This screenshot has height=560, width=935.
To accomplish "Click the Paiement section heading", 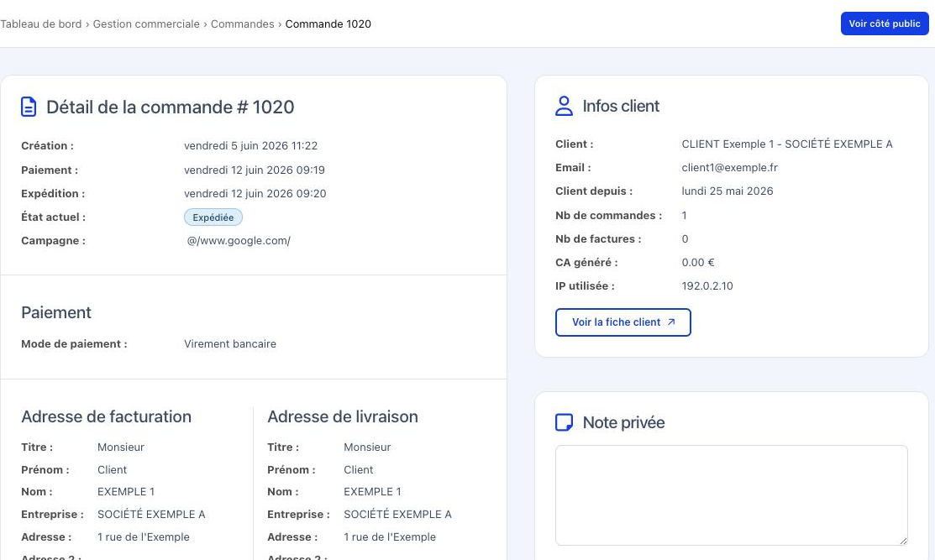I will tap(56, 313).
